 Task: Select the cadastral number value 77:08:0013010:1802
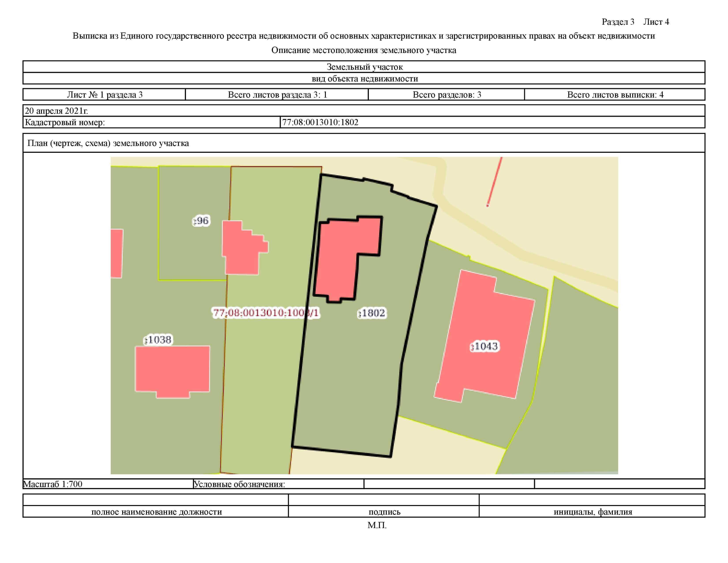(x=320, y=122)
